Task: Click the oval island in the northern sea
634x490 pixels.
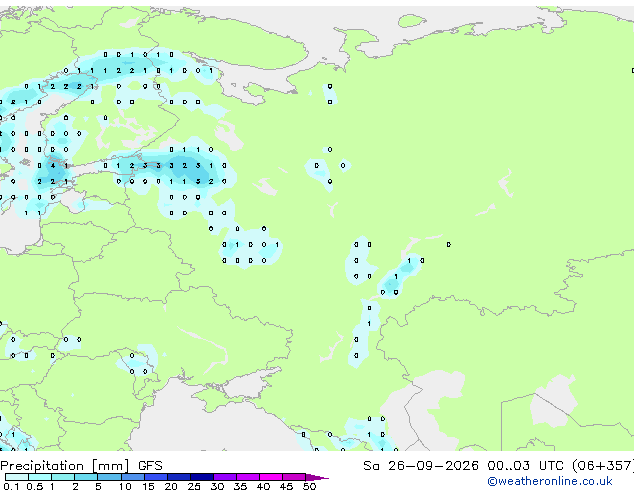Action: click(x=412, y=21)
